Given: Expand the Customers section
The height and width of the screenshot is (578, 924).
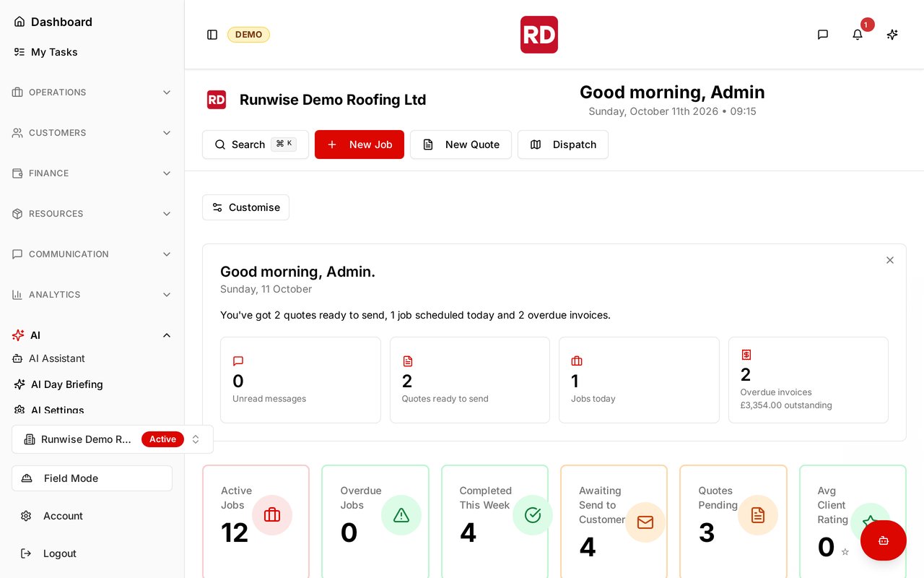Looking at the screenshot, I should pos(92,133).
